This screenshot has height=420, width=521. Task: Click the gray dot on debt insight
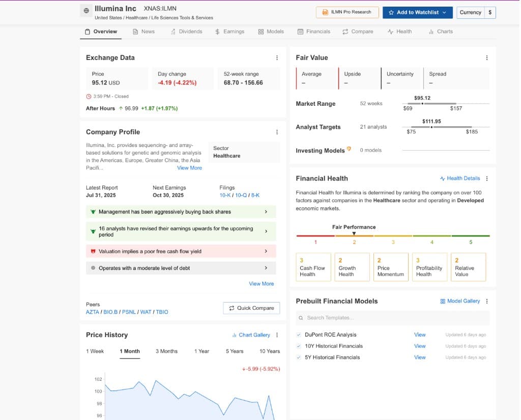pos(93,268)
